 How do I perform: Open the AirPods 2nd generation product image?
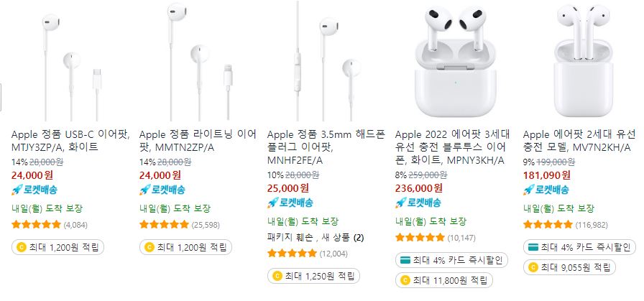click(582, 62)
